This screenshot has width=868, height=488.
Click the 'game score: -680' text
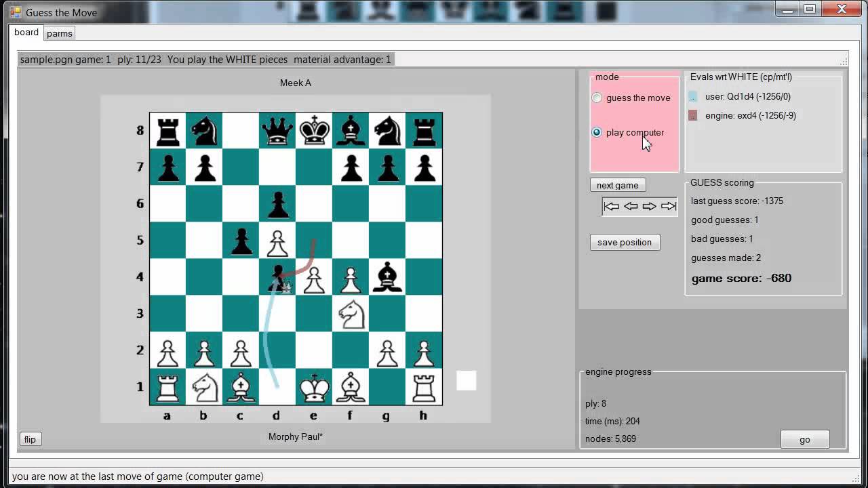pyautogui.click(x=742, y=278)
